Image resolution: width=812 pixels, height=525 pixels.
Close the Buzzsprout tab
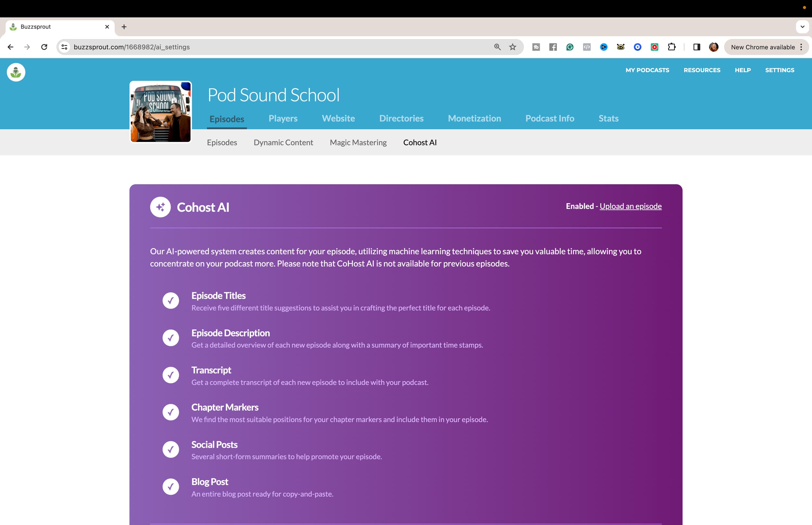pos(107,27)
